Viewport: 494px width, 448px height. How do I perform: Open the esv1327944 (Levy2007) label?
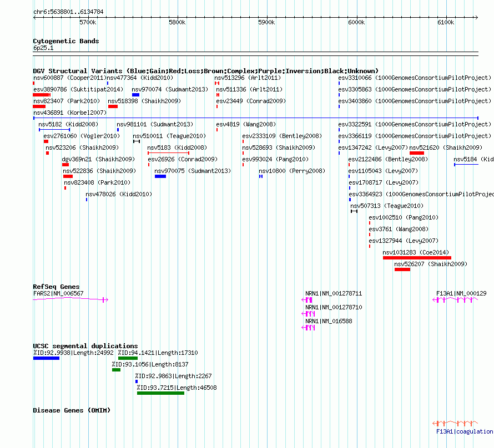pyautogui.click(x=404, y=241)
